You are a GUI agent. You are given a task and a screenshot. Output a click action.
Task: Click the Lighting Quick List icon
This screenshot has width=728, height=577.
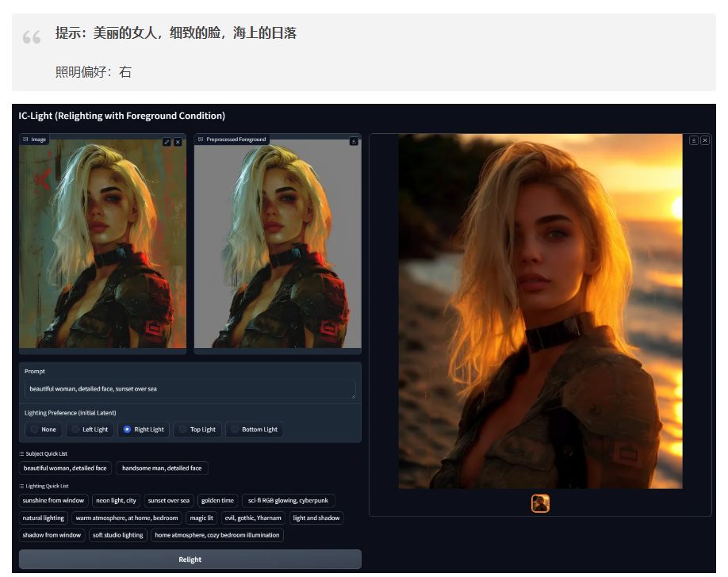22,486
